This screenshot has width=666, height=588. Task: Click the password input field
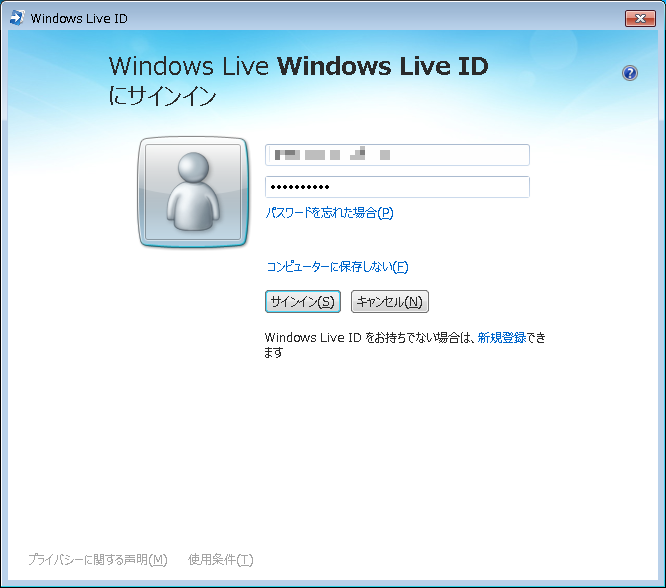[x=397, y=187]
